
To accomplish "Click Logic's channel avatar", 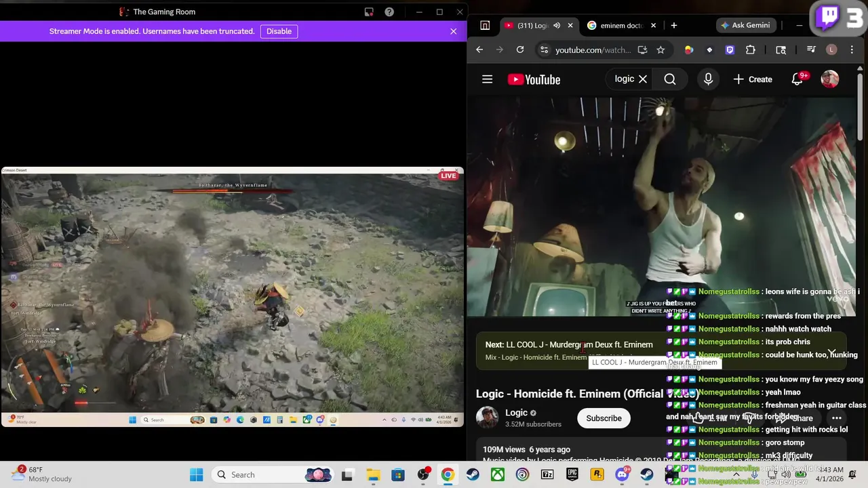I will (487, 418).
